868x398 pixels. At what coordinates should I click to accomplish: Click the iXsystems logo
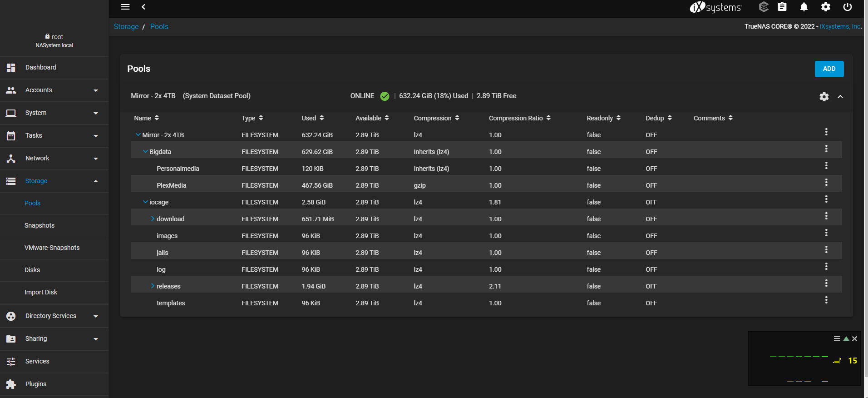click(x=715, y=7)
